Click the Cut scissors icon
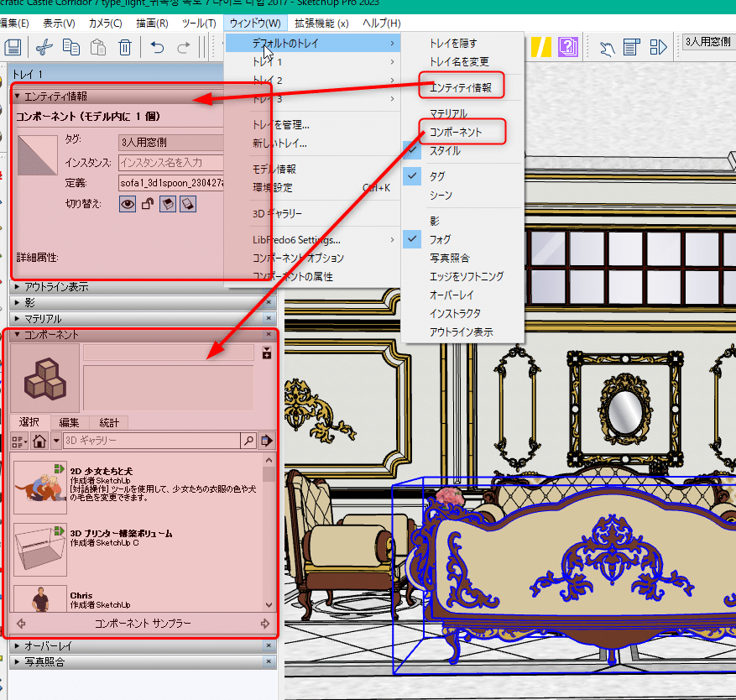The width and height of the screenshot is (736, 700). click(44, 47)
